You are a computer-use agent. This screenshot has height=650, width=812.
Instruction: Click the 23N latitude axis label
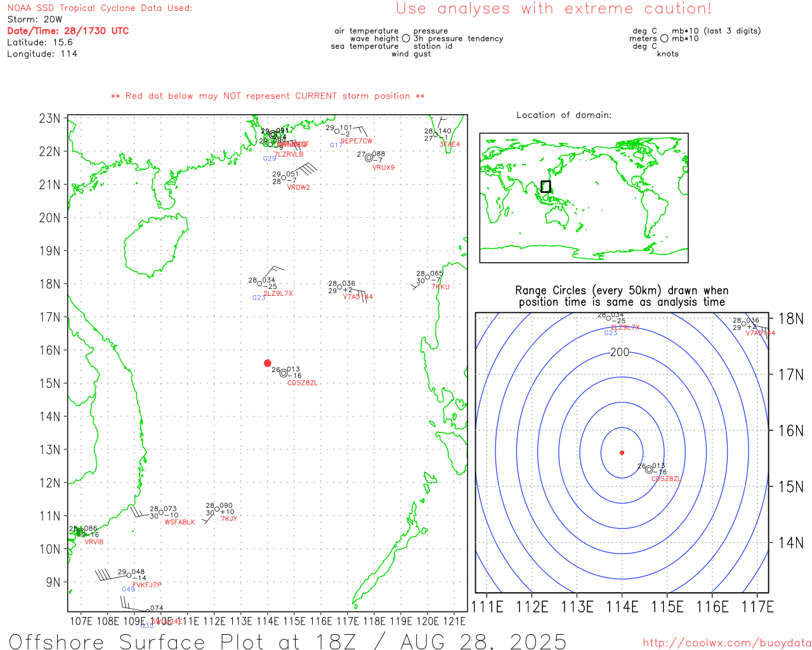pyautogui.click(x=49, y=119)
